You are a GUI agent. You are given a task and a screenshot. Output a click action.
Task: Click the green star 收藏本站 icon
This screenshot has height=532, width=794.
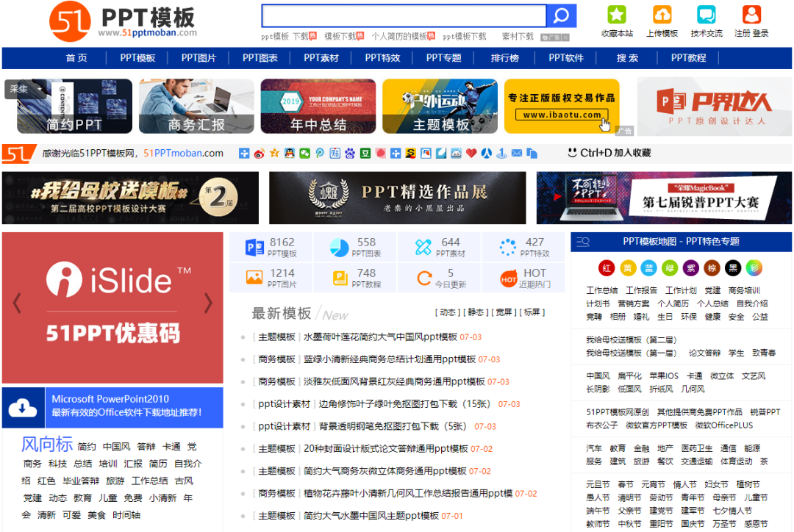[x=616, y=14]
